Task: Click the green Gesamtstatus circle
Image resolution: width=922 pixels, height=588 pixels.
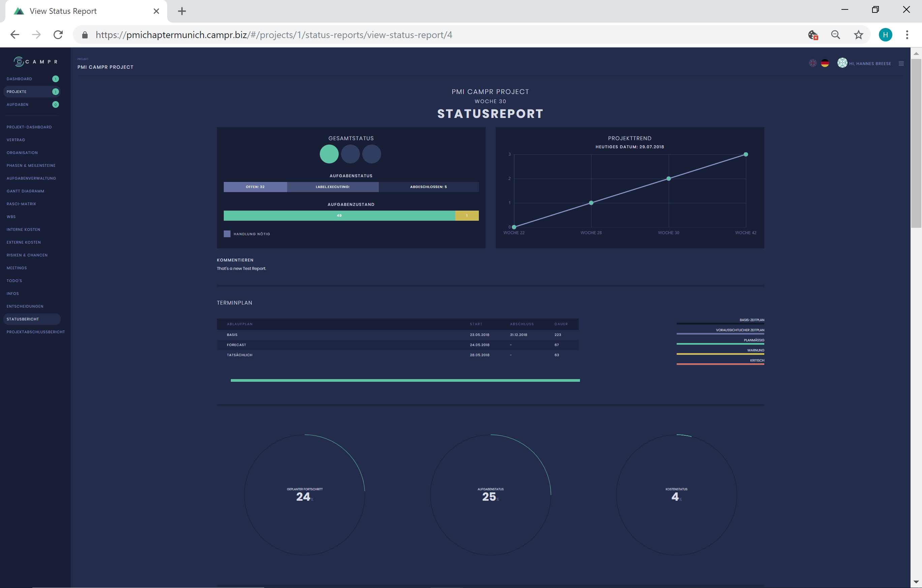Action: (329, 154)
